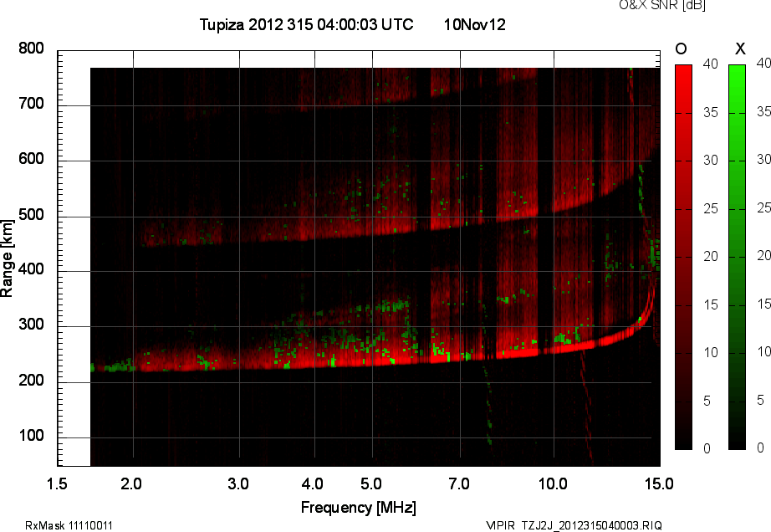Click the 10 dB label beside the O color bar
Image resolution: width=771 pixels, height=532 pixels.
point(711,352)
